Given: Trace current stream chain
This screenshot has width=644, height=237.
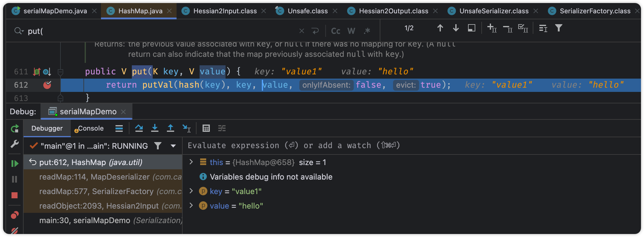Looking at the screenshot, I should pyautogui.click(x=222, y=128).
